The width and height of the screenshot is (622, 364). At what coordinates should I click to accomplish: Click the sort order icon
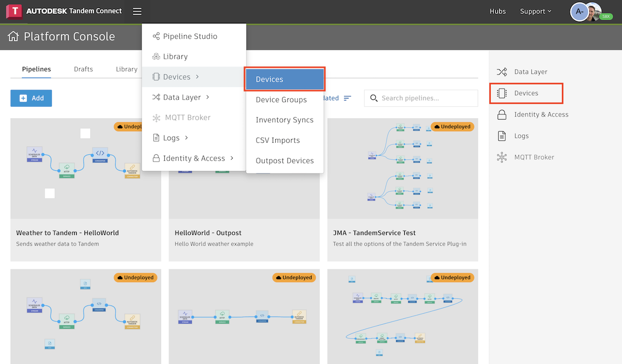[x=347, y=98]
